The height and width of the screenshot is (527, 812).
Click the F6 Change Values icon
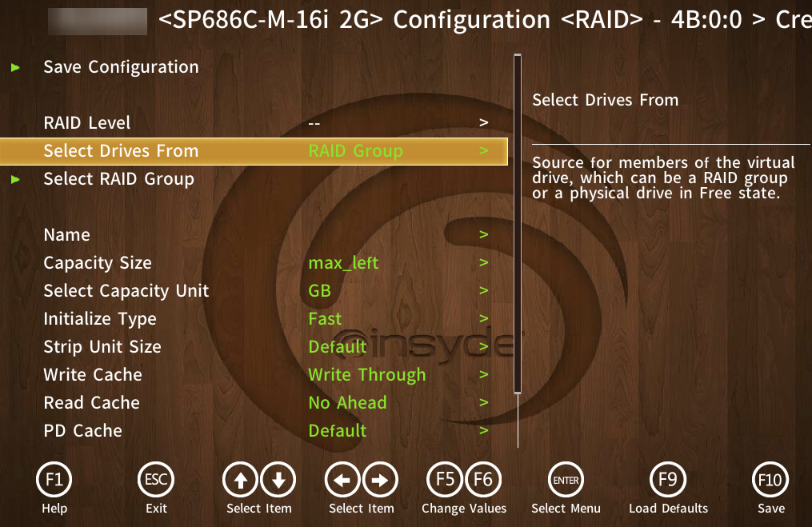482,480
